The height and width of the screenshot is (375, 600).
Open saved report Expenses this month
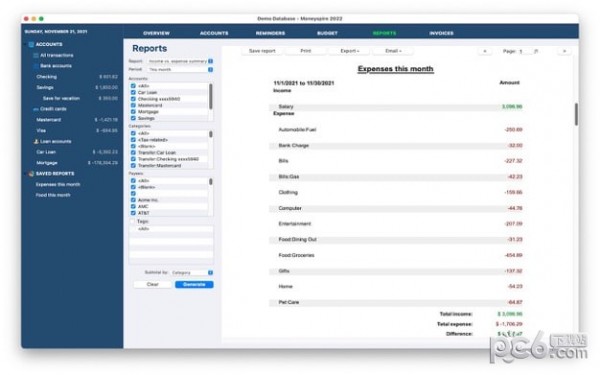tap(58, 184)
